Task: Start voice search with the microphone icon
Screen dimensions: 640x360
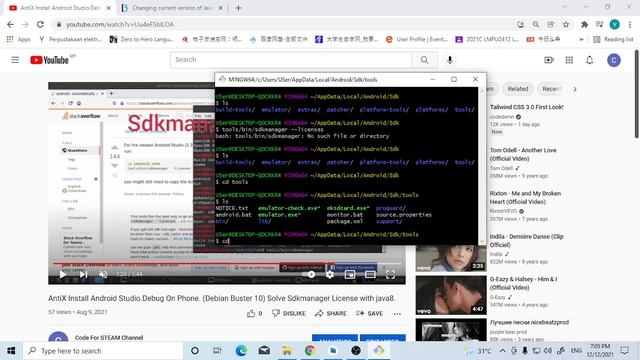Action: coord(450,60)
